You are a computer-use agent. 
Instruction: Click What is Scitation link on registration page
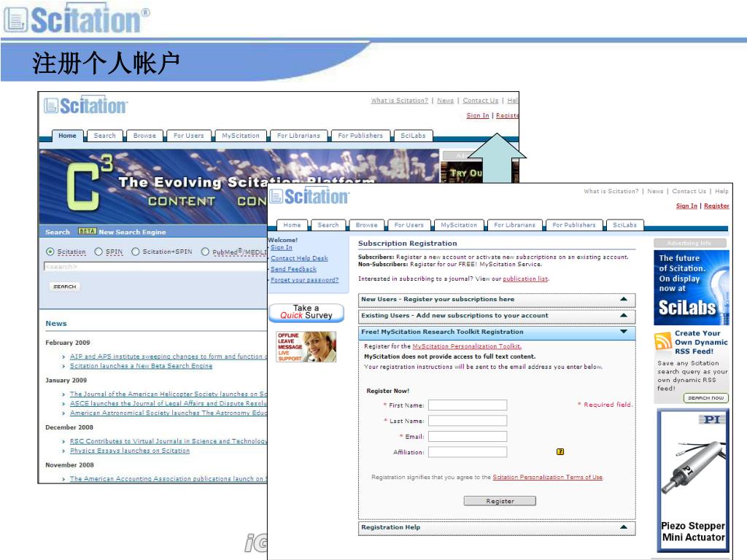click(x=611, y=191)
